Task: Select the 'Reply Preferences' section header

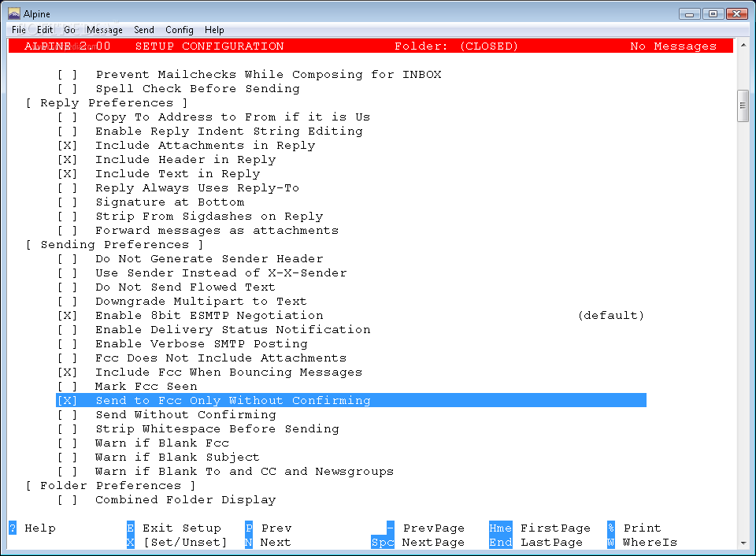Action: [106, 102]
